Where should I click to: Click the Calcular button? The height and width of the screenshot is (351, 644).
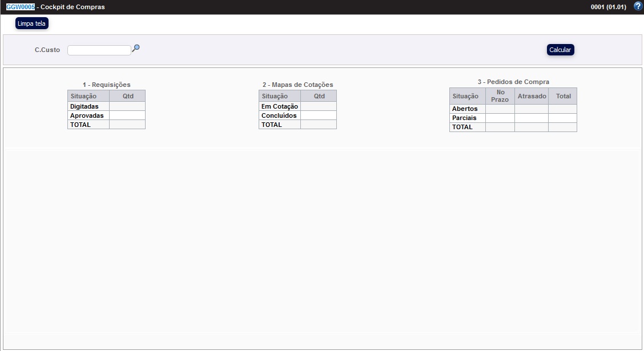(x=560, y=50)
